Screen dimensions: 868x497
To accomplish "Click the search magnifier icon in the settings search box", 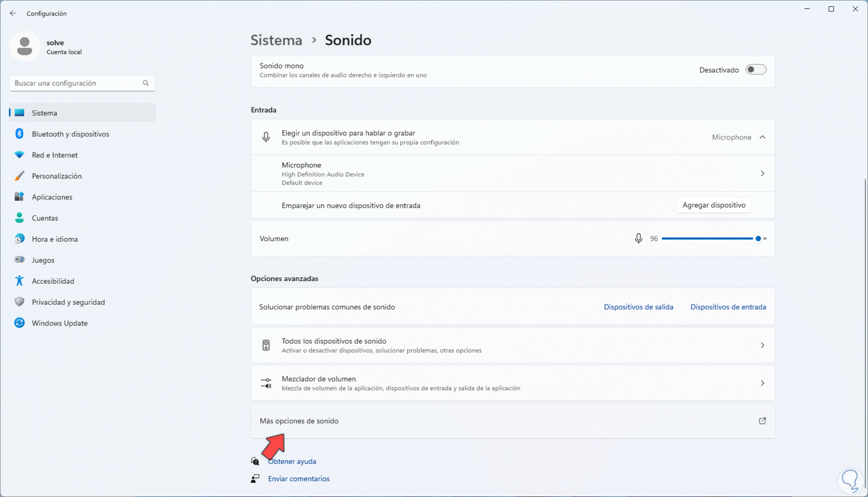I will [146, 83].
